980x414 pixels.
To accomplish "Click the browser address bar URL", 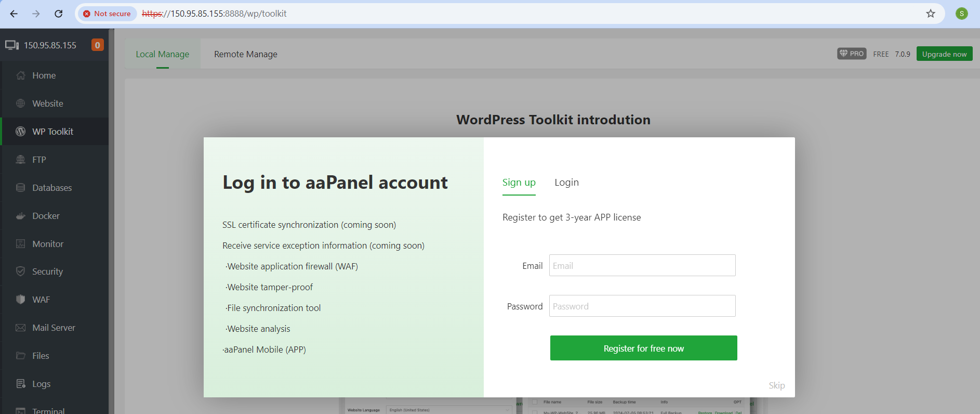I will pos(214,14).
